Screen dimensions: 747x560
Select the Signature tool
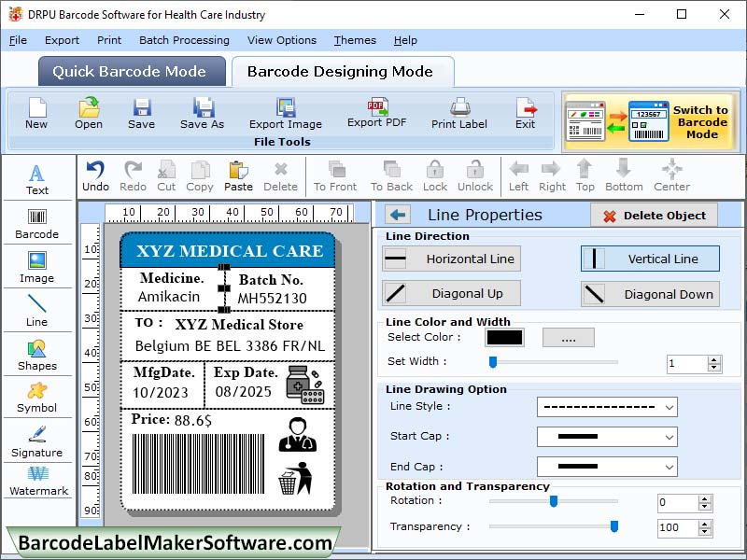(x=37, y=441)
